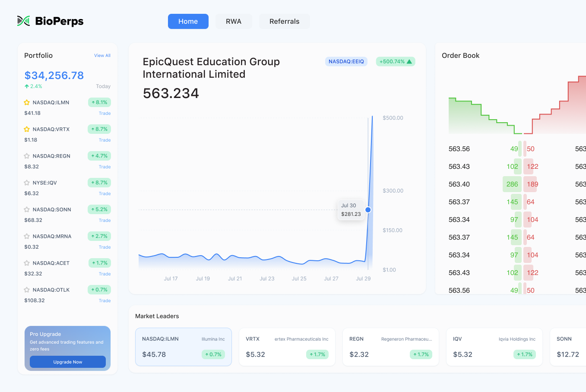Select the VRTX Market Leaders card
Viewport: 586px width, 392px height.
(287, 347)
